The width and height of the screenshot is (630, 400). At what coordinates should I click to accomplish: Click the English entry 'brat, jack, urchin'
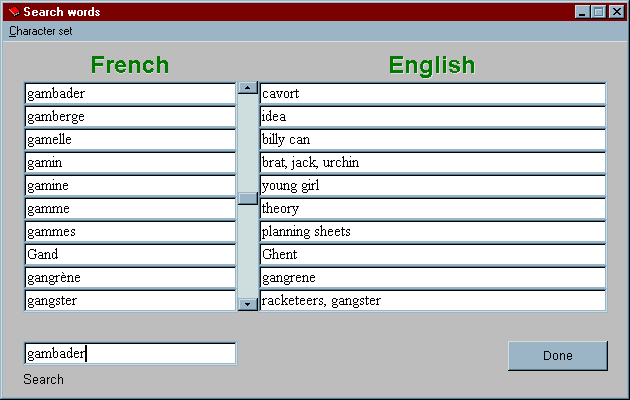pos(432,163)
